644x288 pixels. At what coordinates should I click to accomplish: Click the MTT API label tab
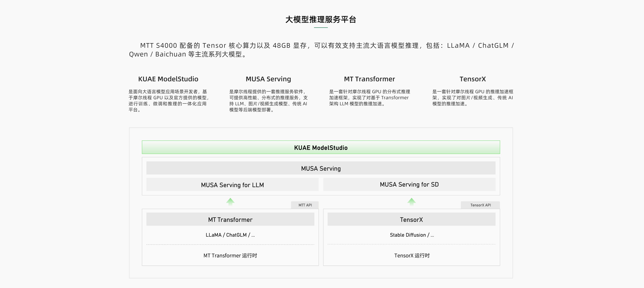(x=305, y=205)
